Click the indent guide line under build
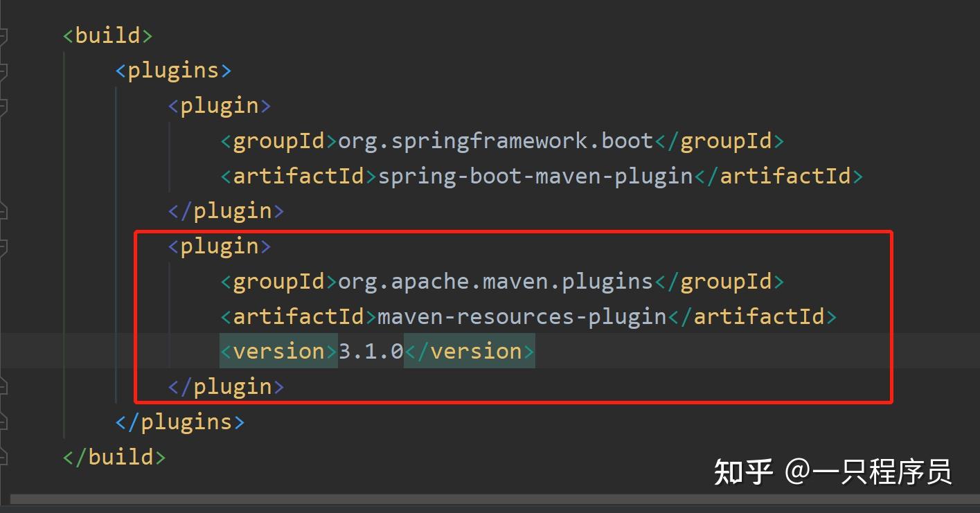The height and width of the screenshot is (513, 980). coord(66,242)
